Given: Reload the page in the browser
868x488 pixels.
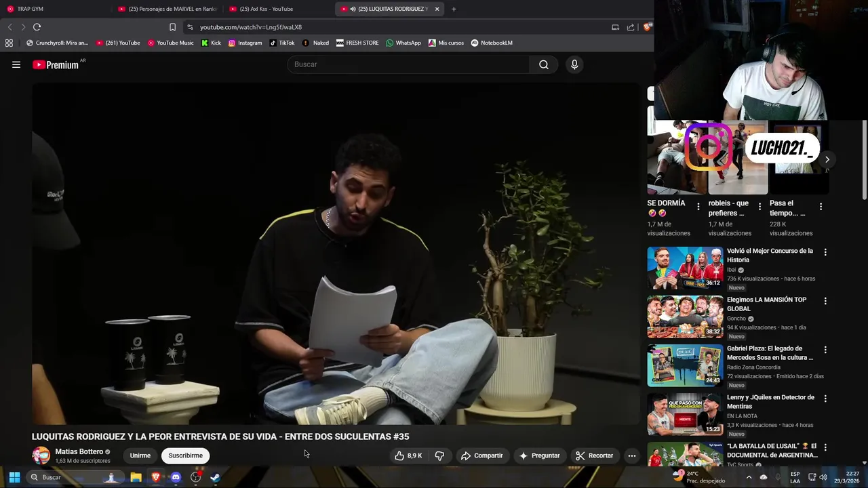Looking at the screenshot, I should click(37, 27).
